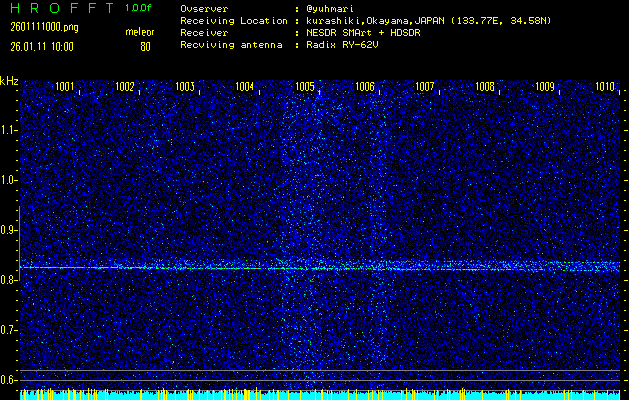Click the 1.0 kHz axis label
Viewport: 629px width, 400px height.
(7, 180)
